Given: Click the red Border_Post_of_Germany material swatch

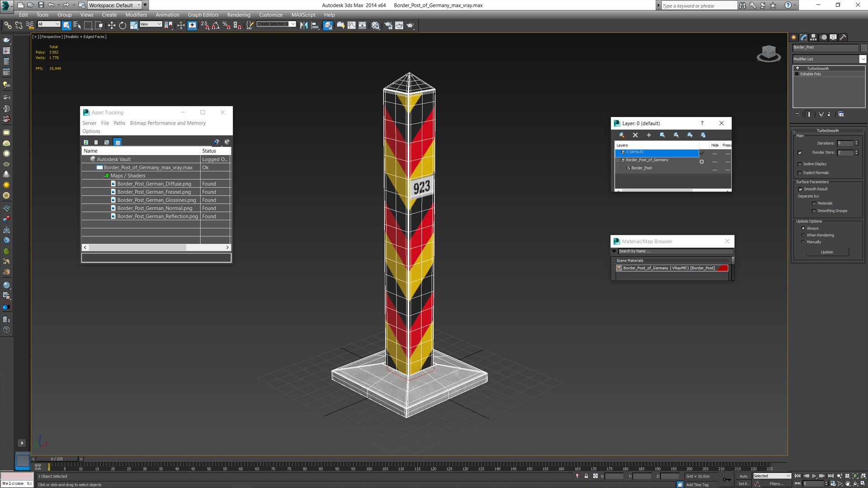Looking at the screenshot, I should pos(722,268).
